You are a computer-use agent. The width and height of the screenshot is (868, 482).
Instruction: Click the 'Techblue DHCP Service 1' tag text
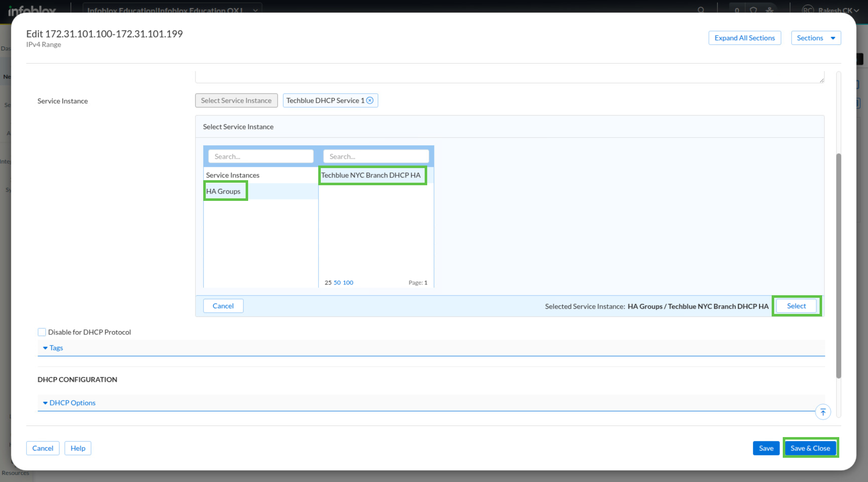tap(325, 100)
